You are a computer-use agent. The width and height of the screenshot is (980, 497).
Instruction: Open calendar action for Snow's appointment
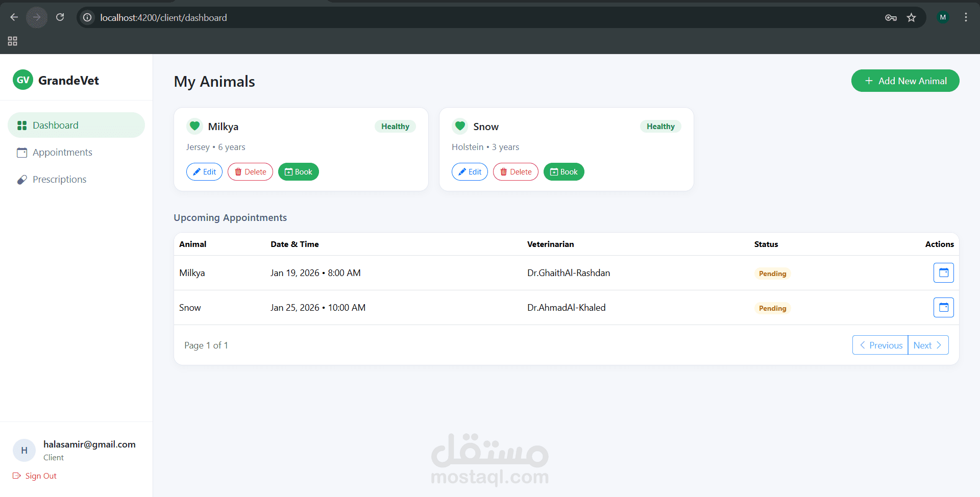[x=943, y=307]
